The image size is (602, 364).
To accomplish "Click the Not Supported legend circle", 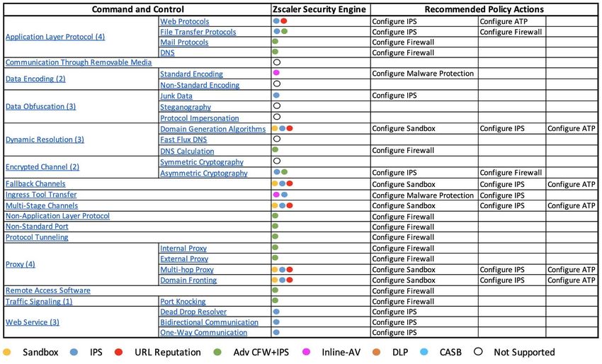I will pos(478,351).
